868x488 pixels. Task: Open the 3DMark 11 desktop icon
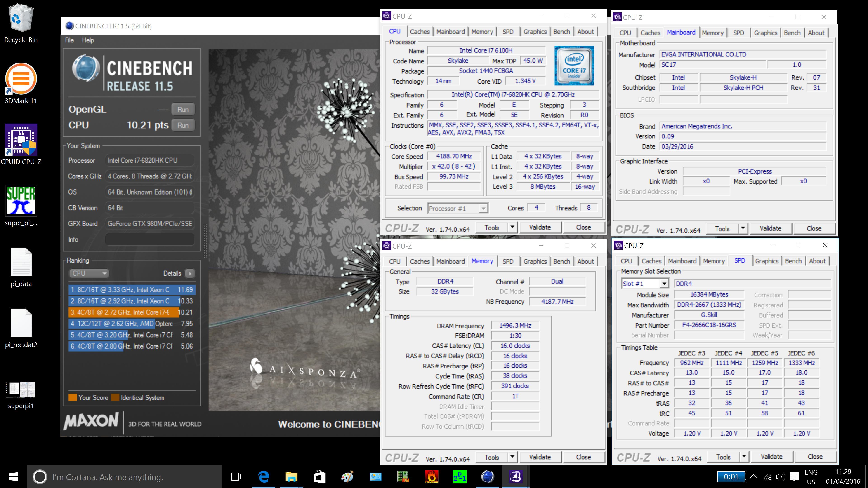coord(21,79)
